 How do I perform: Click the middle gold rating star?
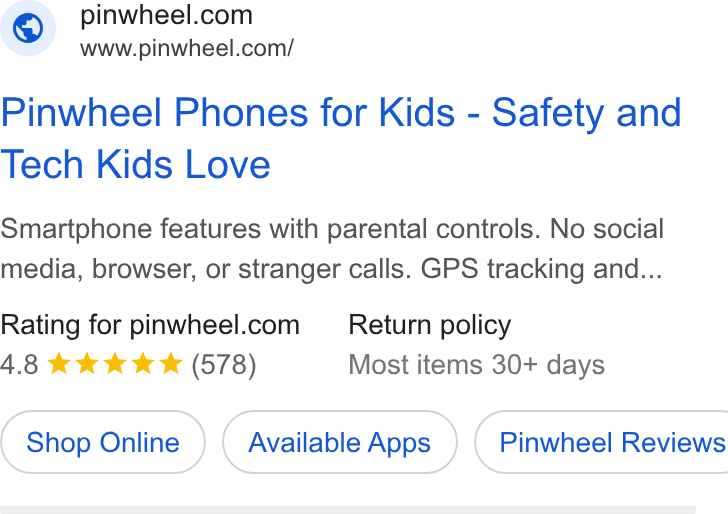coord(115,364)
